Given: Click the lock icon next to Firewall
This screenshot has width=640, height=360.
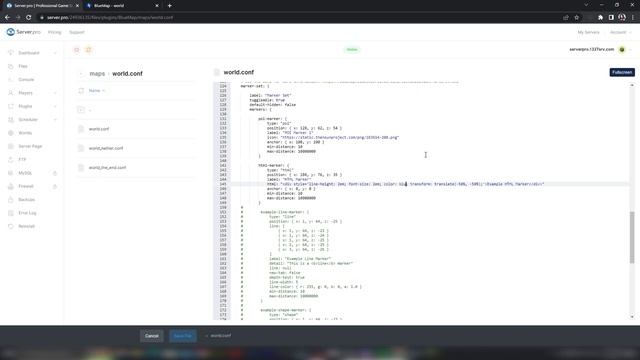Looking at the screenshot, I should (55, 186).
